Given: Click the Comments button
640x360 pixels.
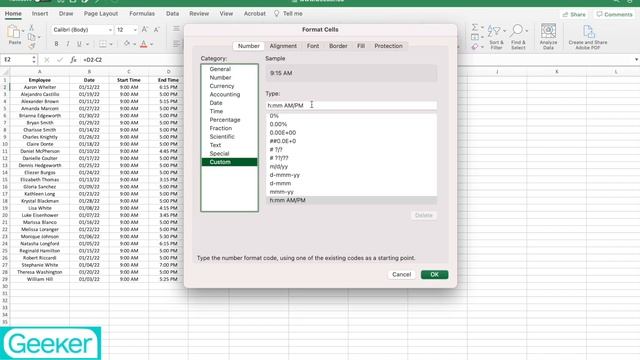Looking at the screenshot, I should tap(614, 14).
